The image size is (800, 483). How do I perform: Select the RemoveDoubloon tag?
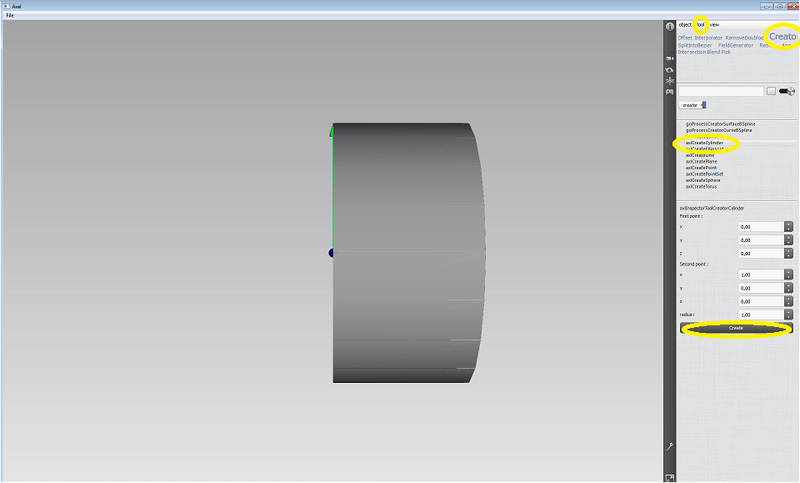[x=744, y=38]
